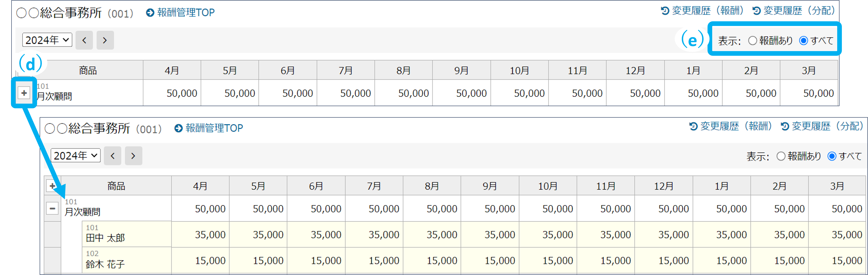Viewport: 868px width, 275px height.
Task: Expand 月次顧問 row with plus button
Action: coord(24,93)
